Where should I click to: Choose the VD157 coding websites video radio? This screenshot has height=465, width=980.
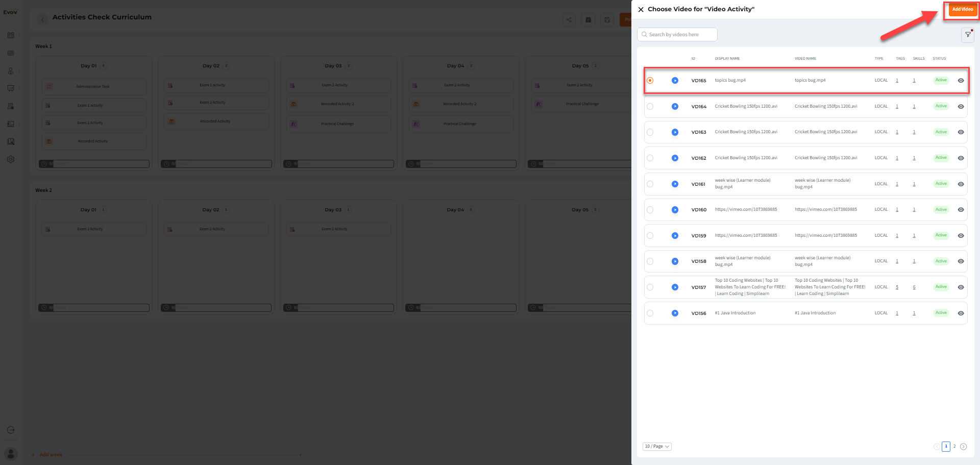tap(650, 287)
